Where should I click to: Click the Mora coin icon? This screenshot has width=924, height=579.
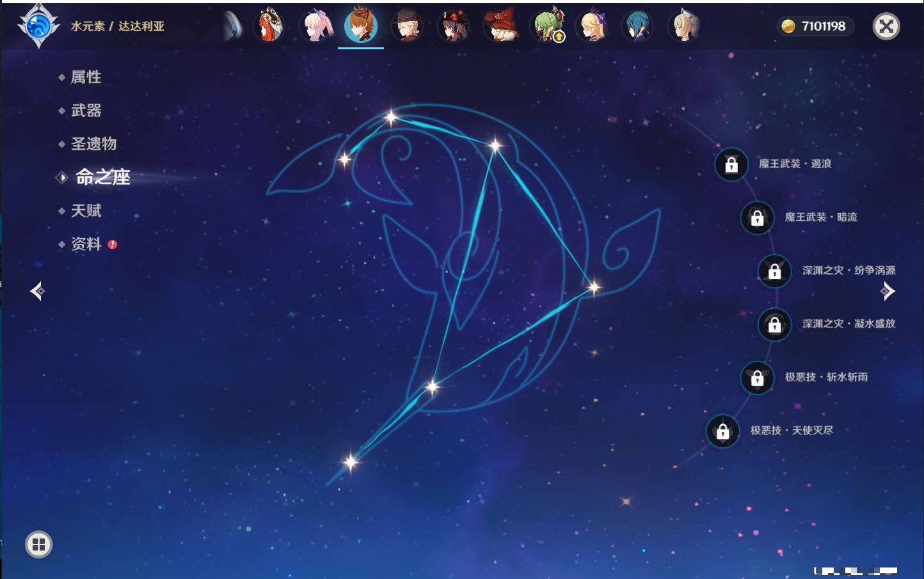point(788,26)
